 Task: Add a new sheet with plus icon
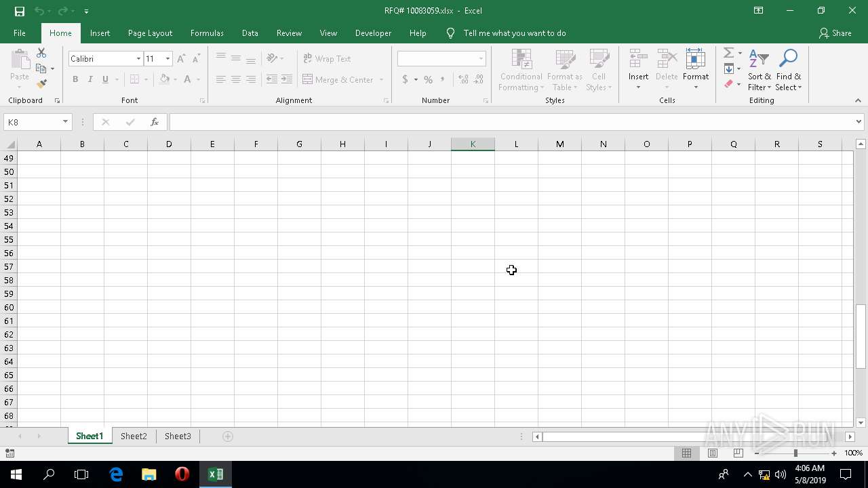228,436
